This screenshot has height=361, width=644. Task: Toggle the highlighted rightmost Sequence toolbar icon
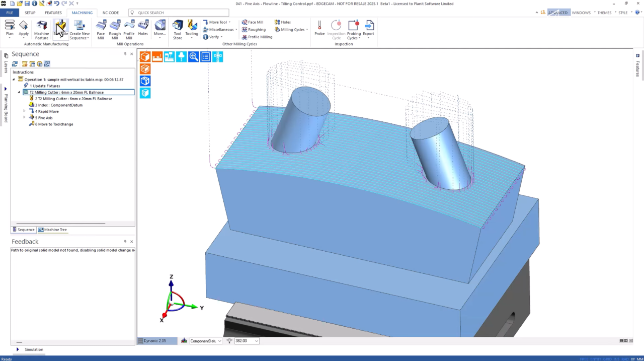click(47, 64)
